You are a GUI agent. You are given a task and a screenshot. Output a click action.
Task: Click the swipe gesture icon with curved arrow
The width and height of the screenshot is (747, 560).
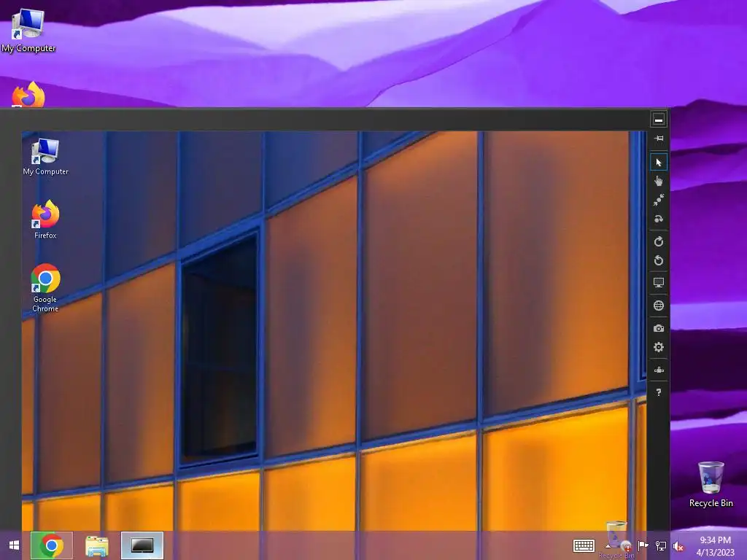(659, 219)
